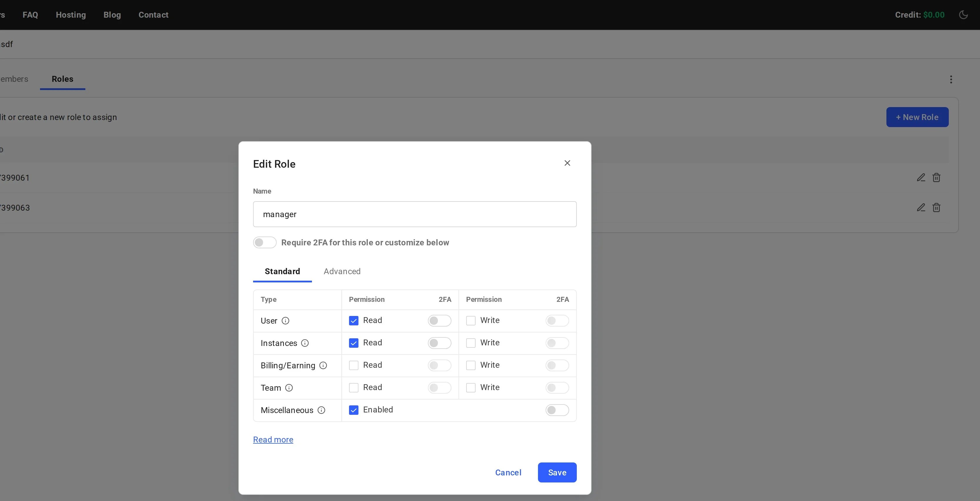Click the info icon beside Instances
Screen dimensions: 980x501
tap(305, 343)
